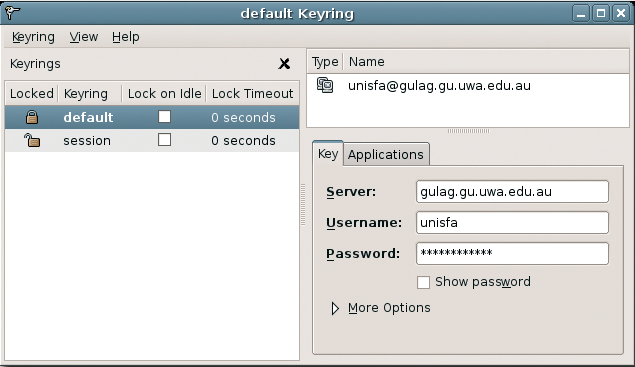Screen dimensions: 635x367
Task: Click 0 seconds timeout for session keyring
Action: tap(243, 141)
